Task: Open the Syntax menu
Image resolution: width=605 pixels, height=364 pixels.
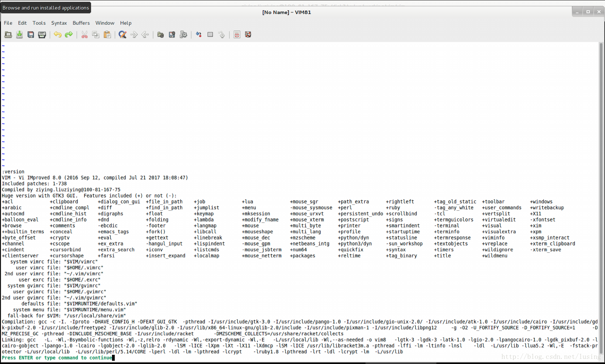Action: pos(59,23)
